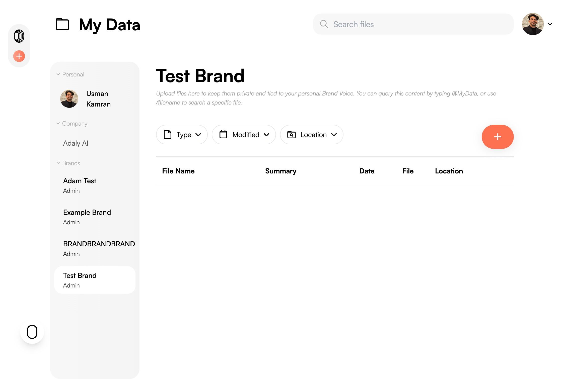This screenshot has width=564, height=392.
Task: Select Adaly AI company
Action: 76,143
